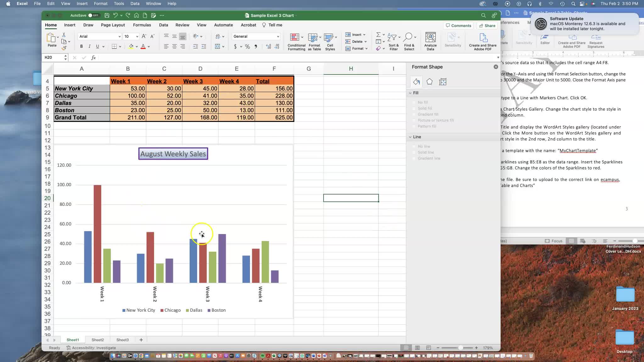Redo the last action
The image size is (644, 362).
coord(128,15)
